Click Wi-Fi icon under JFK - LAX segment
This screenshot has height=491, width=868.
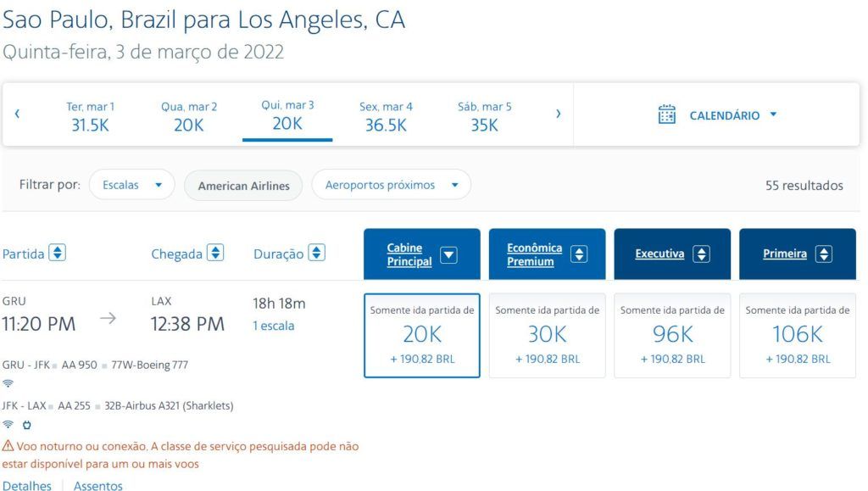tap(8, 425)
